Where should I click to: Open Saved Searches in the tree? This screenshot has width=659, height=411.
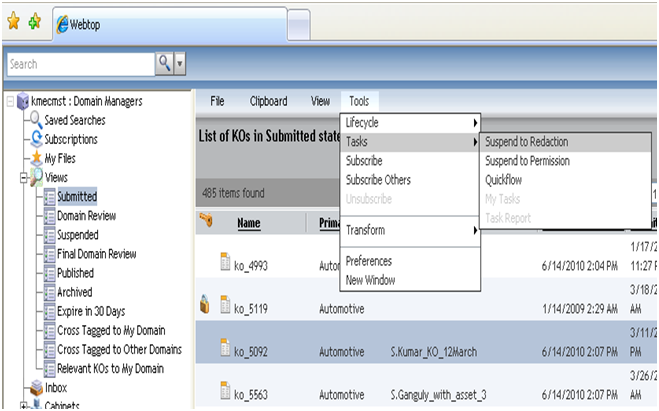(x=75, y=120)
